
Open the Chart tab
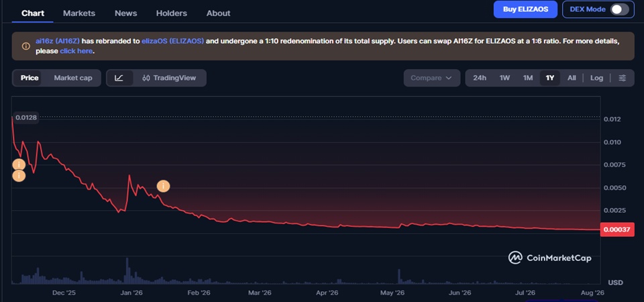point(33,13)
